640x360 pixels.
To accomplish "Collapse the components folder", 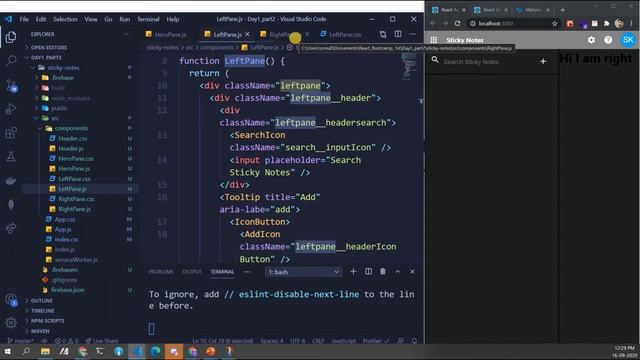I will pyautogui.click(x=71, y=128).
